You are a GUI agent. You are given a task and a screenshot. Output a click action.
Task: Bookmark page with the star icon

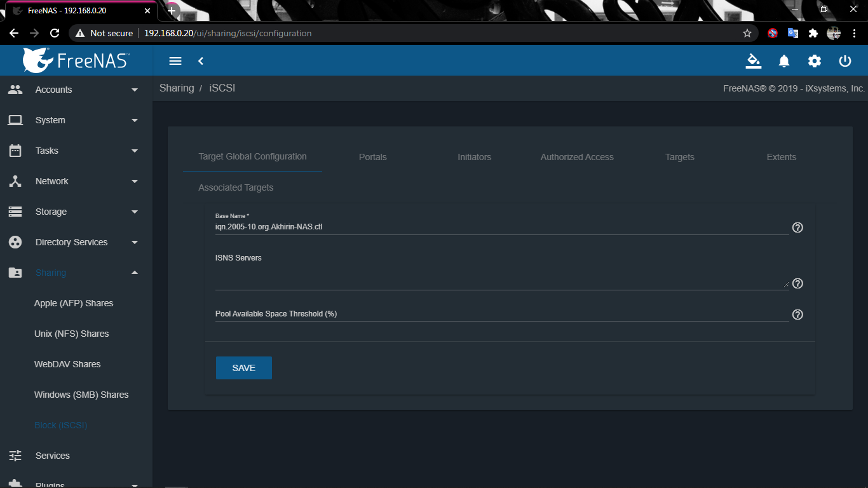coord(747,33)
